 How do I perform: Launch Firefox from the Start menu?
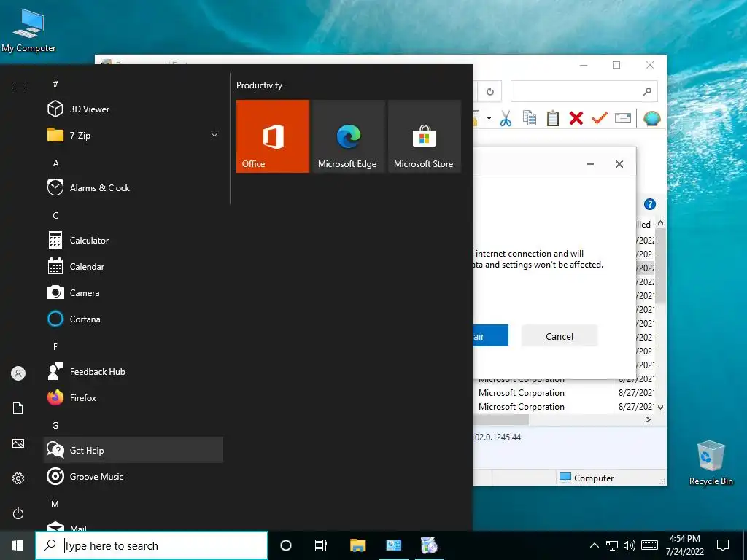133,397
